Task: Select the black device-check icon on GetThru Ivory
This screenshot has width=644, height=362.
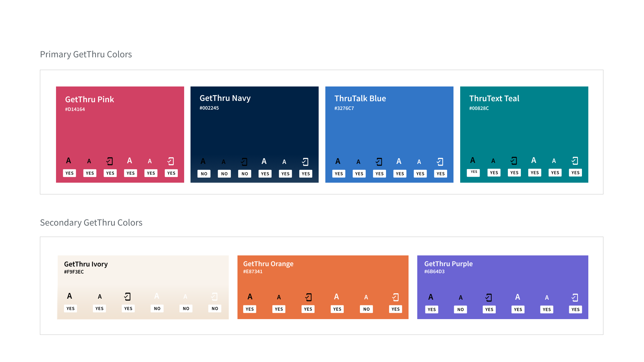Action: pyautogui.click(x=127, y=297)
